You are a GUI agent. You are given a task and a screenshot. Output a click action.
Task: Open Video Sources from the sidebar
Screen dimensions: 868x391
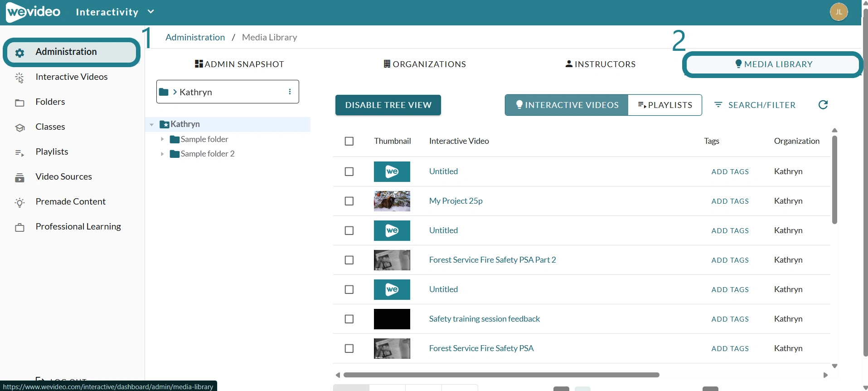(64, 176)
